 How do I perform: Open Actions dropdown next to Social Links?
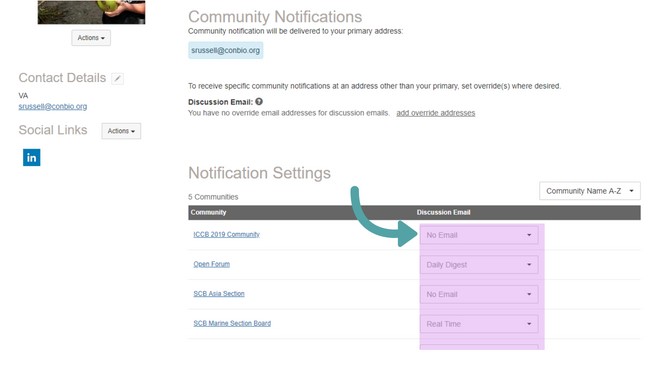coord(121,131)
